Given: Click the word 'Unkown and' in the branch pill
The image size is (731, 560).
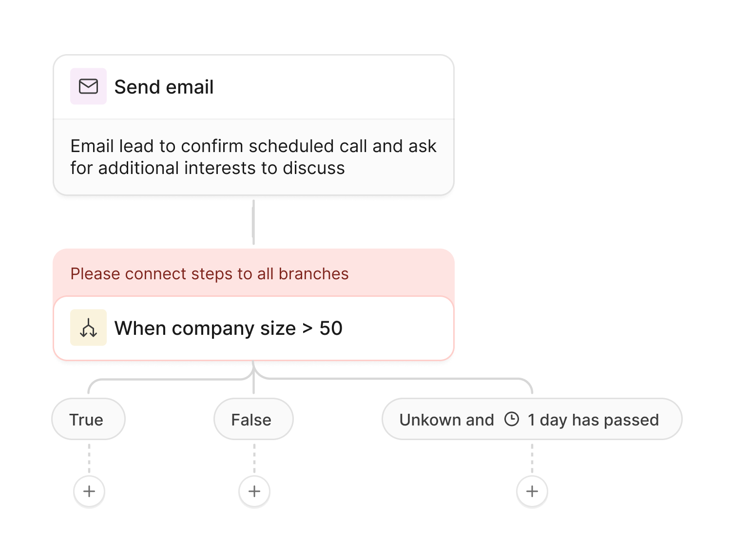Looking at the screenshot, I should tap(446, 420).
